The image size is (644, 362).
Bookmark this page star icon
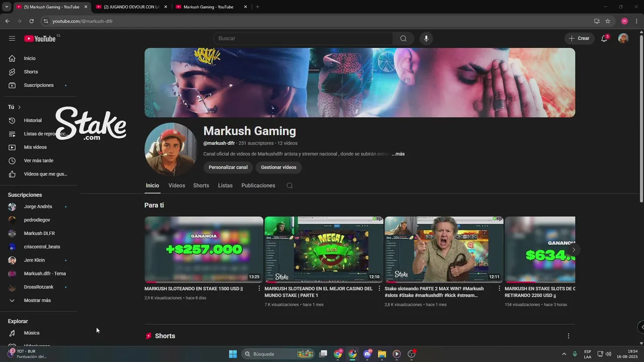coord(608,21)
